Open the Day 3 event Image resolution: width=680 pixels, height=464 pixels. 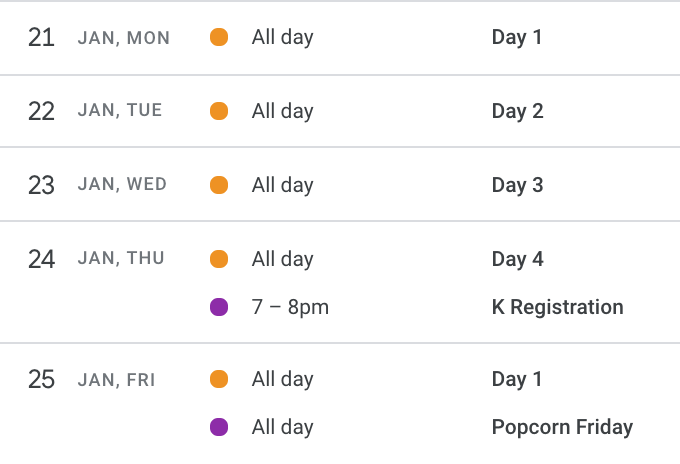point(517,185)
